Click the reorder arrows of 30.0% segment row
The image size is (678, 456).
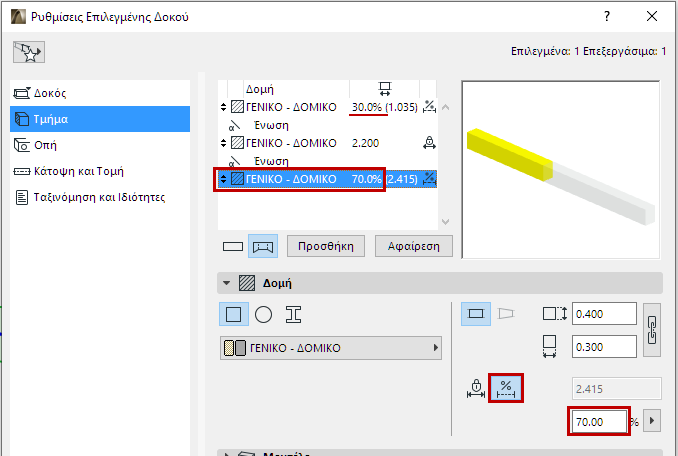click(223, 107)
